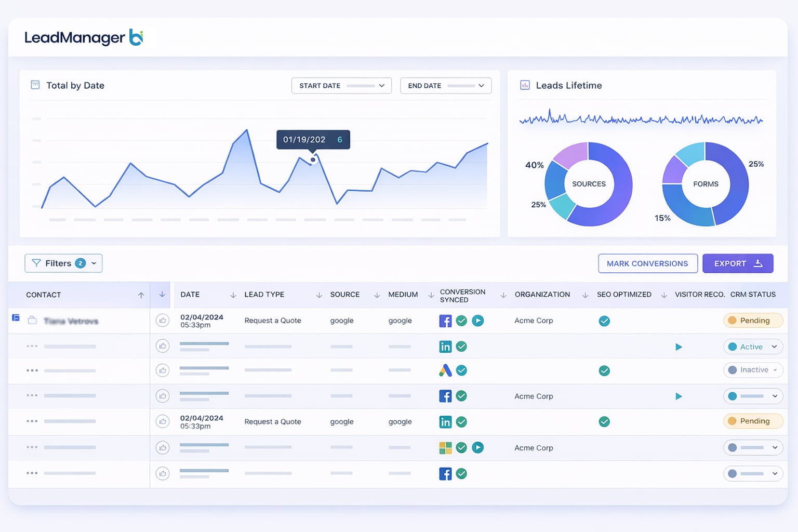The height and width of the screenshot is (532, 798).
Task: Click play icon next to Facebook in first row
Action: click(478, 321)
